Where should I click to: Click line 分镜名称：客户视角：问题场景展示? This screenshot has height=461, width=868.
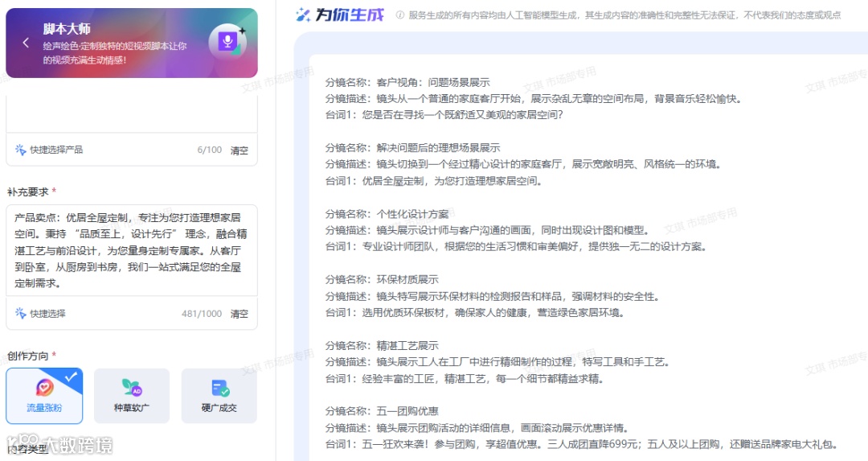pos(407,83)
